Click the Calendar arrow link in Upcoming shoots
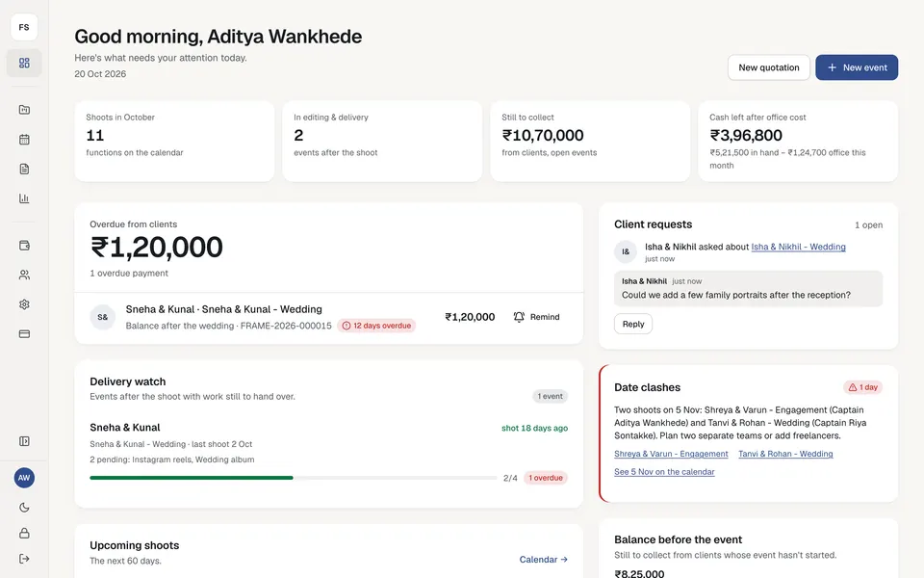 [543, 559]
